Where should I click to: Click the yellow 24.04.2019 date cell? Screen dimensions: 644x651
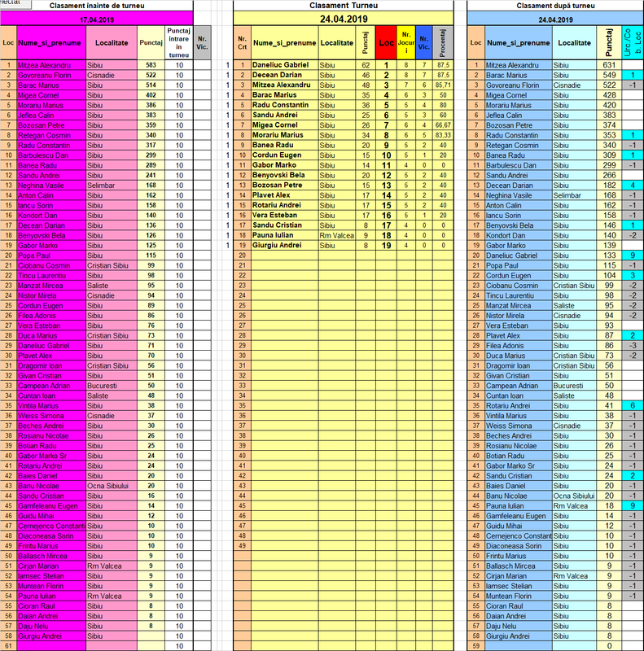point(344,19)
